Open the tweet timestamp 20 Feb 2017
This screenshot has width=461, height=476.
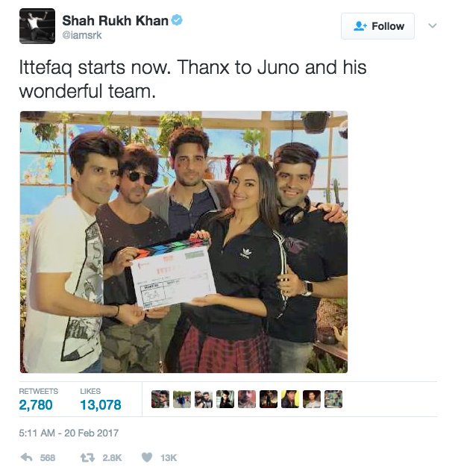point(69,433)
